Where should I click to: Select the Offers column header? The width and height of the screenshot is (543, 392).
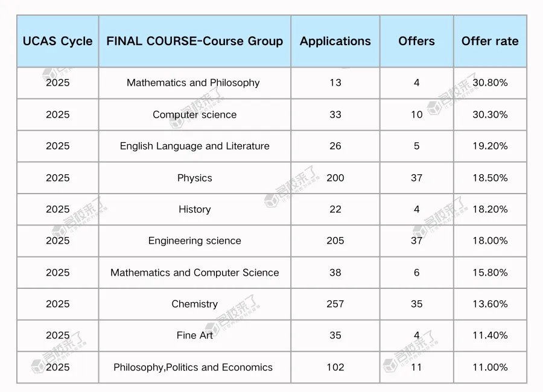(x=416, y=41)
